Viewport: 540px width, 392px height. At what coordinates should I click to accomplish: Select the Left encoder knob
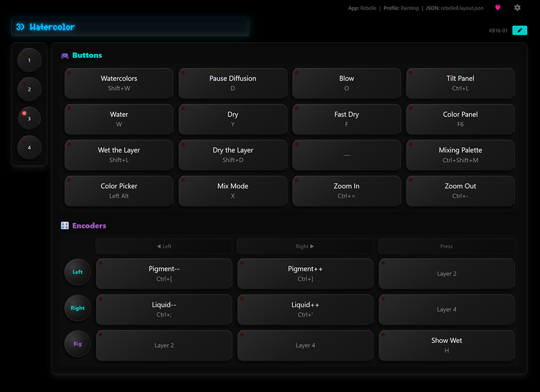tap(78, 272)
